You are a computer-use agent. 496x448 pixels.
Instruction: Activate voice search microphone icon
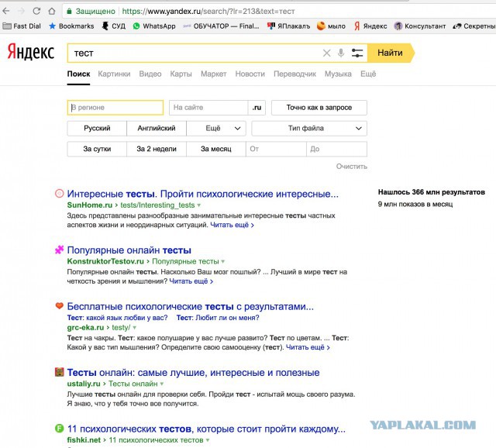point(341,53)
